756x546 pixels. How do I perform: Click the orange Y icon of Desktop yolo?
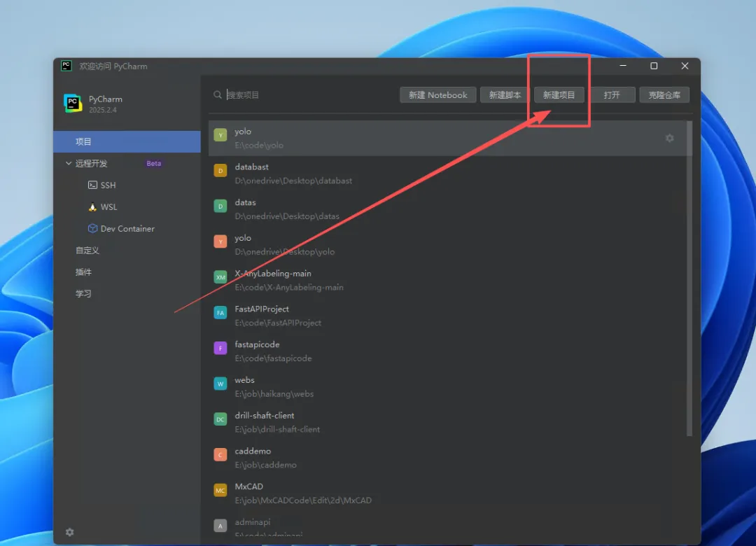point(220,241)
